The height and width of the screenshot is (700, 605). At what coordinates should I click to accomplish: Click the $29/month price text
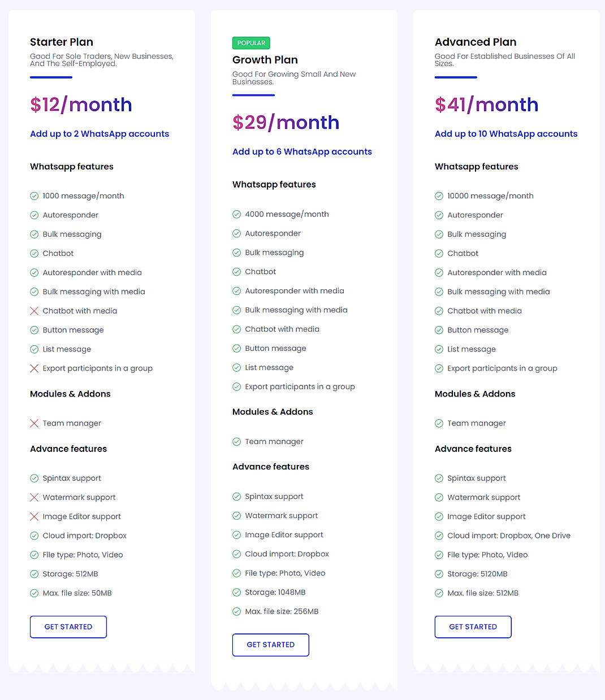tap(286, 123)
